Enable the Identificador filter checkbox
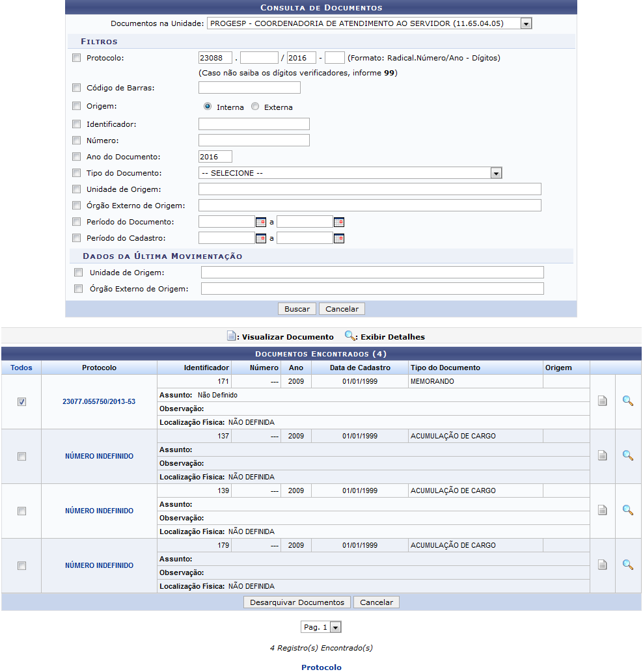Viewport: 643px width, 672px height. pos(76,124)
